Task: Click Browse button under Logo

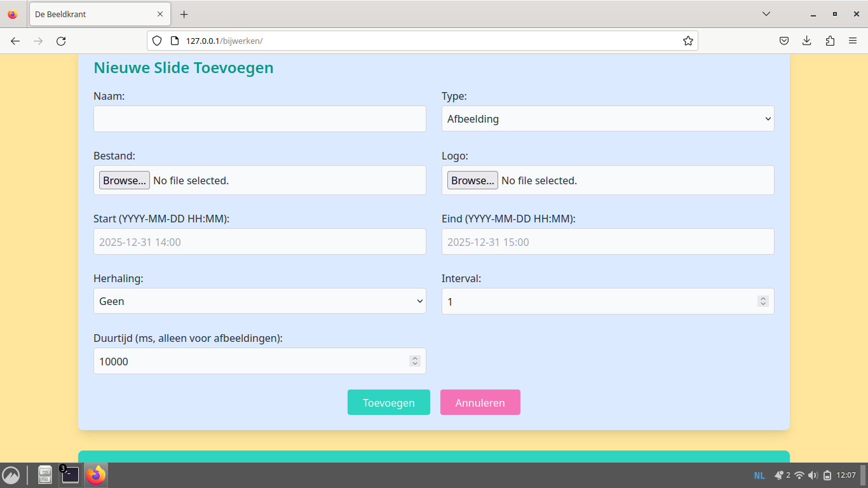Action: pos(472,180)
